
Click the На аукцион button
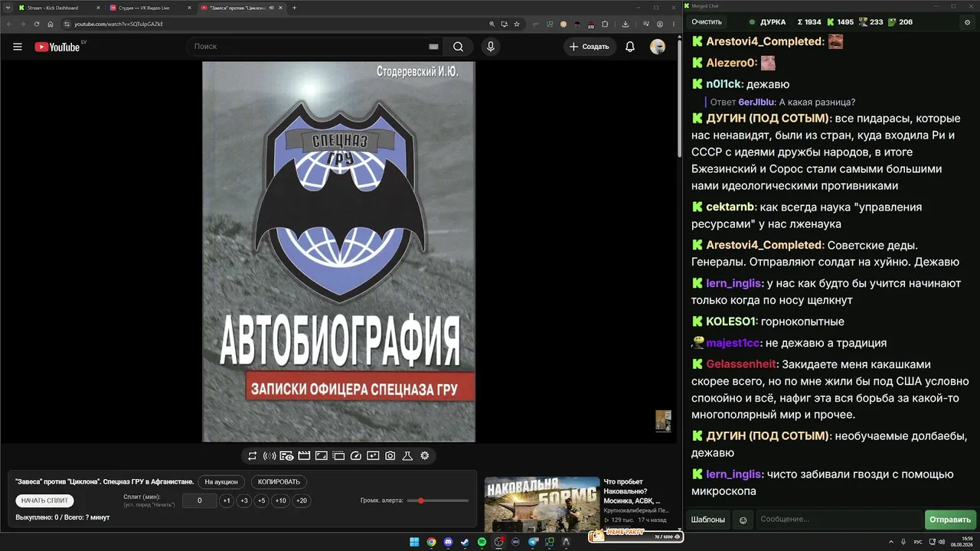point(221,482)
